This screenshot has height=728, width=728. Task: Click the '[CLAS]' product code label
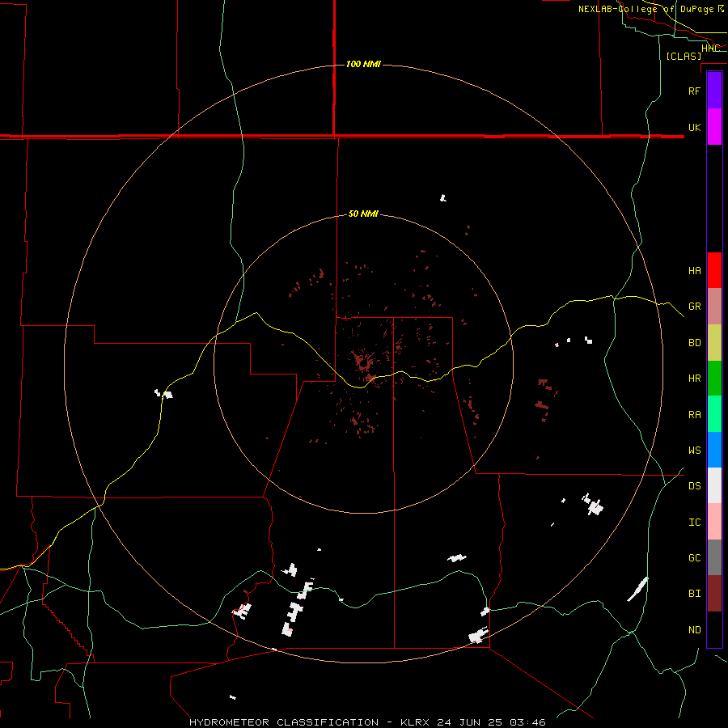tap(684, 57)
